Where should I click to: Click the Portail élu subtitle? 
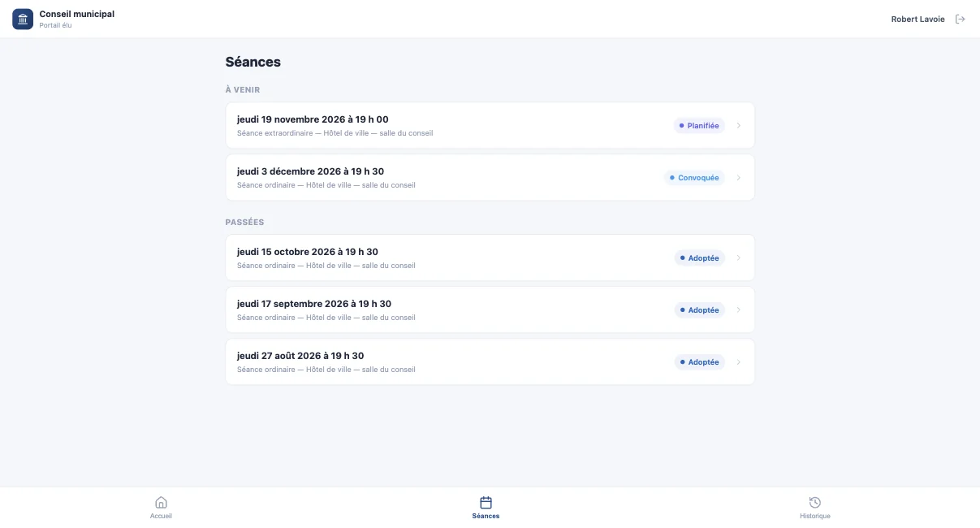[x=56, y=25]
